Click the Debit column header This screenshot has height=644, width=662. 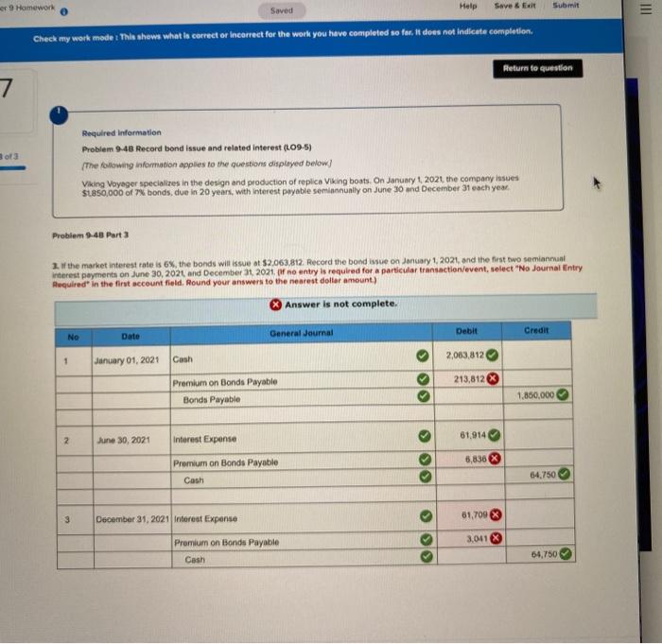(466, 332)
